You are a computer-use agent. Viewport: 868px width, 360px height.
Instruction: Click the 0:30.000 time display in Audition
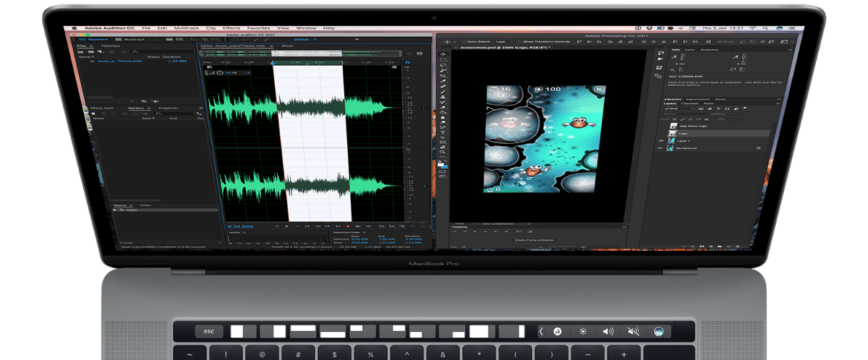point(240,226)
